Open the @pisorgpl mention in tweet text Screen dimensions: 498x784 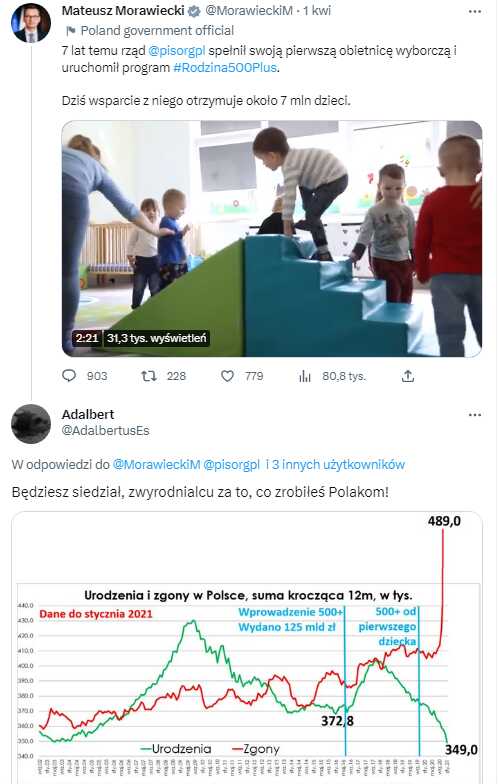pos(177,50)
